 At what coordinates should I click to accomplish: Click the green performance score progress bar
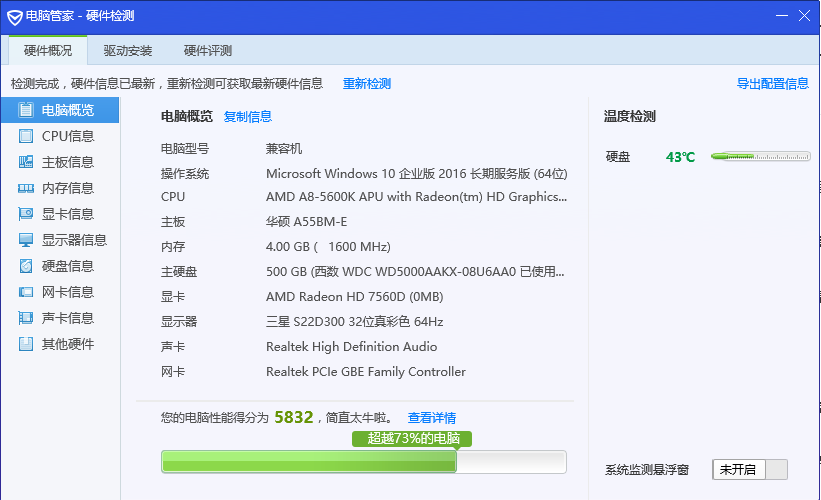pos(363,462)
